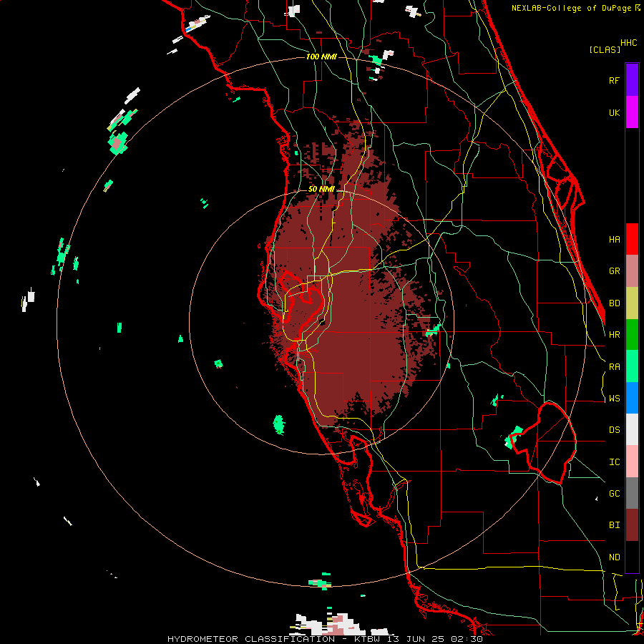This screenshot has width=644, height=644.
Task: Click the '100 NMI' range ring label
Action: click(321, 57)
